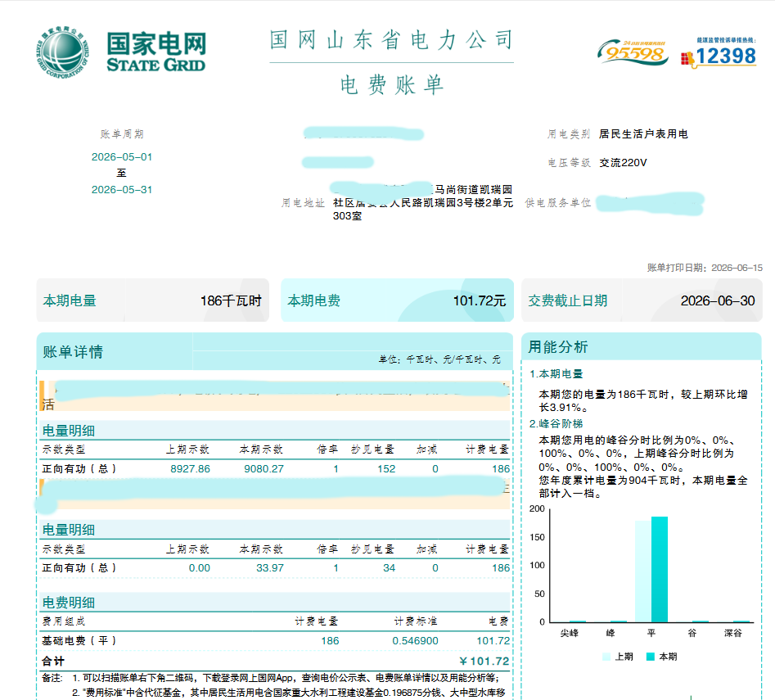Click 正向有功（总） in the 8927.86 row
The height and width of the screenshot is (700, 775).
click(x=79, y=468)
